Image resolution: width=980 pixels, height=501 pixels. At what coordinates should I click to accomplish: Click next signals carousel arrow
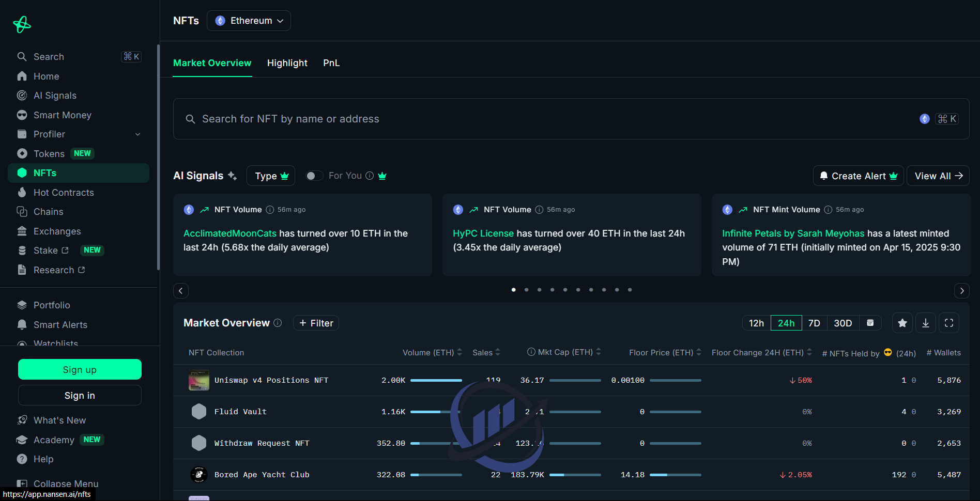pos(962,291)
